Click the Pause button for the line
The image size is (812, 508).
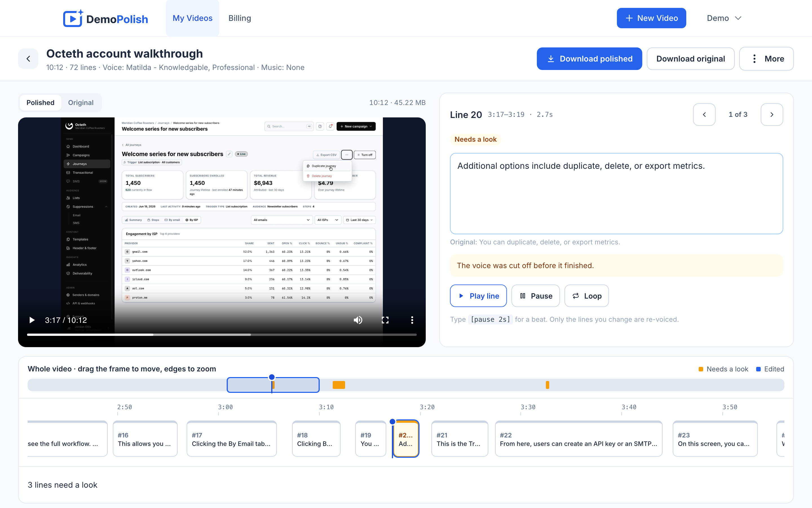535,296
